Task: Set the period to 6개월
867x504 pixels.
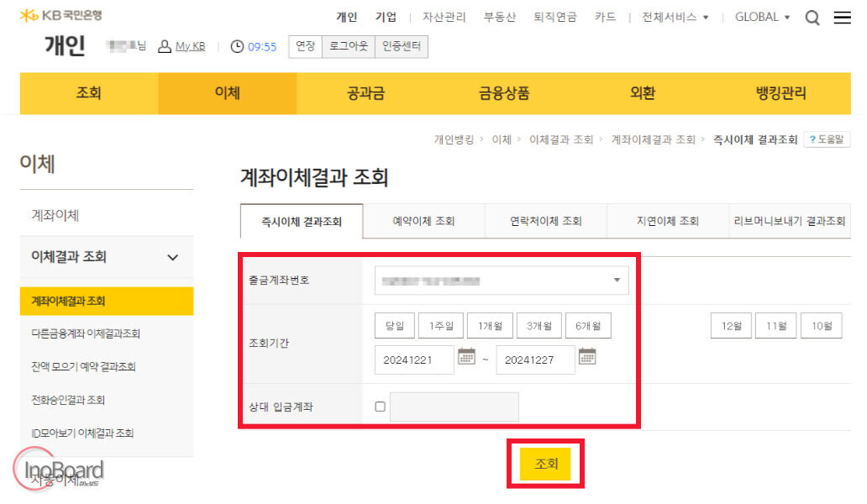Action: [588, 326]
